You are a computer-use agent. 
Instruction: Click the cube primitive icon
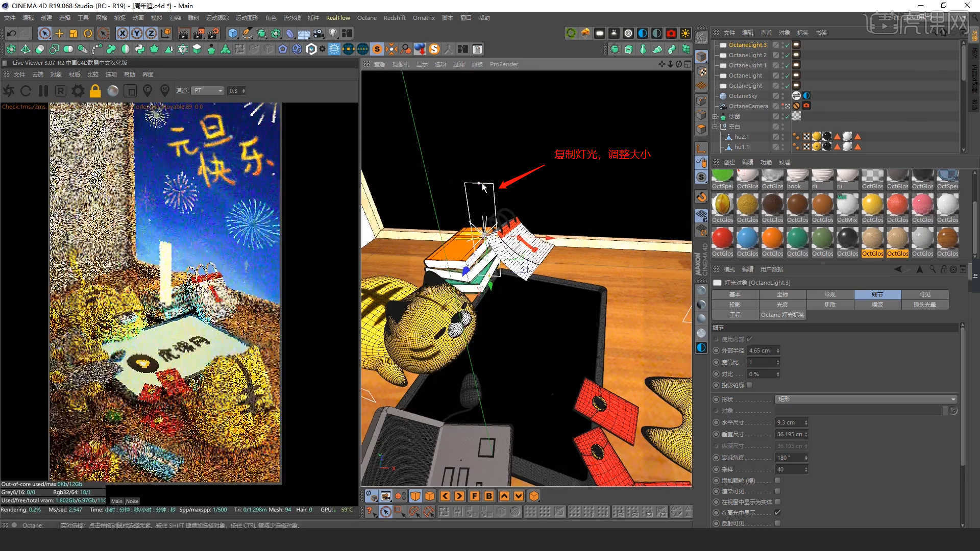click(233, 34)
